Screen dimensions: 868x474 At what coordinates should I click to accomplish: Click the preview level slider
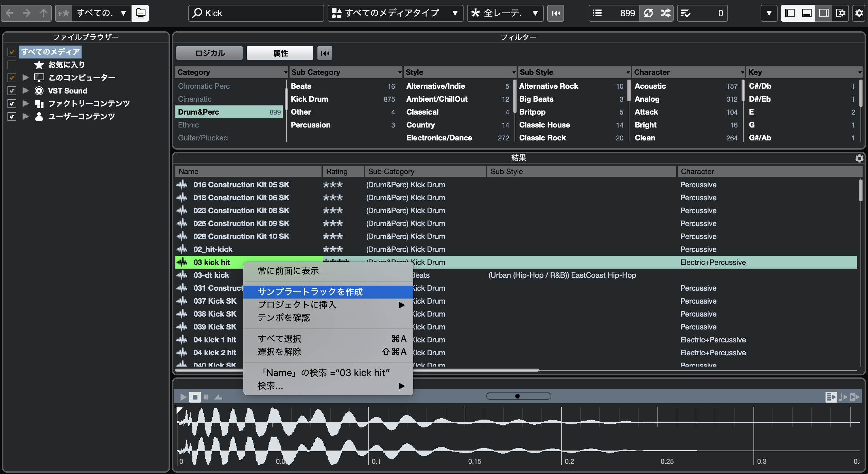click(518, 396)
